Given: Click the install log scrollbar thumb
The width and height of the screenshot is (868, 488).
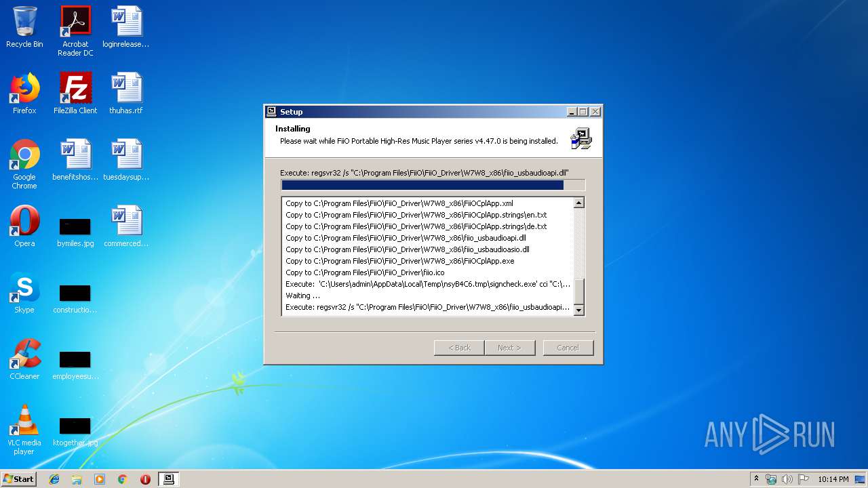Looking at the screenshot, I should click(x=578, y=292).
